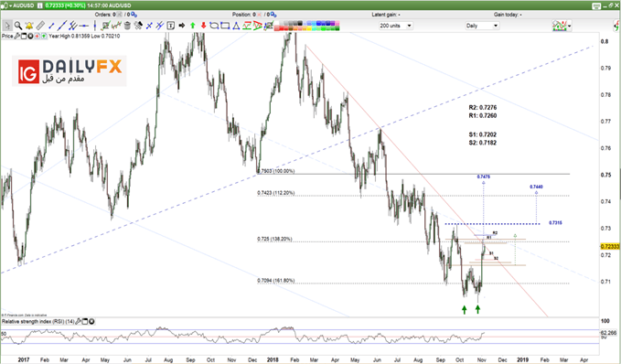This screenshot has height=364, width=621.
Task: Click the 2018 label on time axis
Action: click(x=273, y=359)
